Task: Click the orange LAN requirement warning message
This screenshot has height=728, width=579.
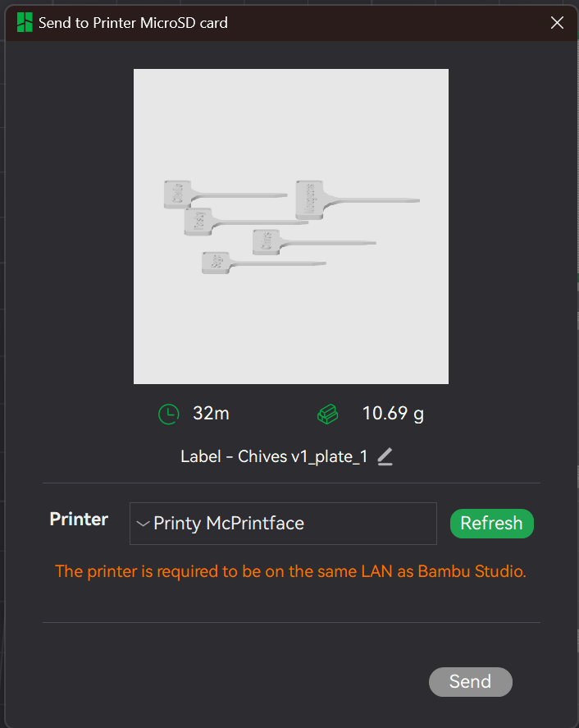Action: pyautogui.click(x=289, y=571)
